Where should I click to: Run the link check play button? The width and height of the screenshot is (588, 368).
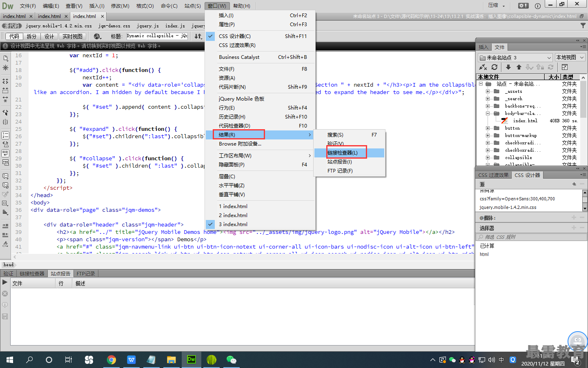tap(5, 283)
